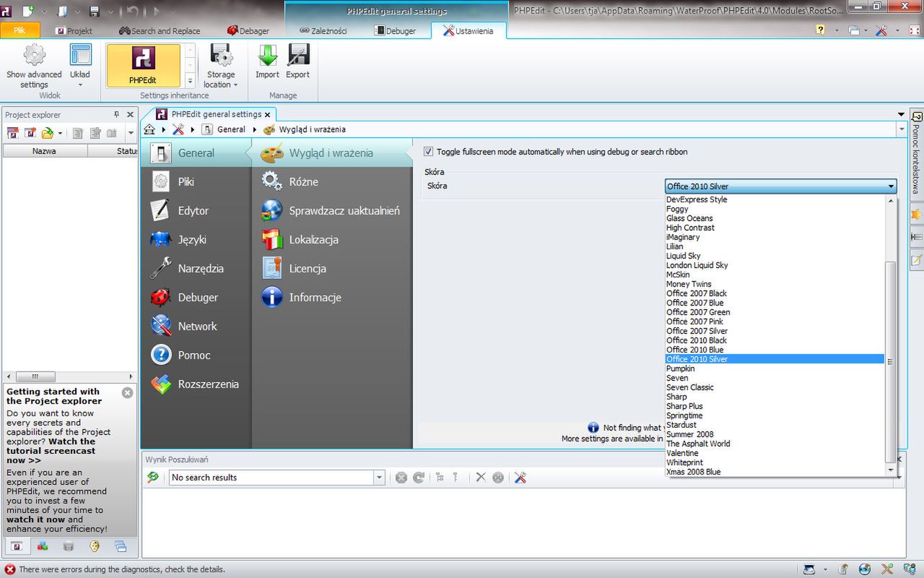Switch to Debager ribbon tab
The width and height of the screenshot is (924, 578).
click(x=248, y=31)
